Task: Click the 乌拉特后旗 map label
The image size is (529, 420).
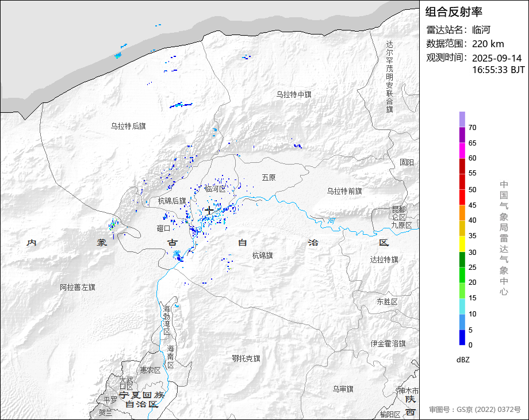Action: click(x=128, y=126)
